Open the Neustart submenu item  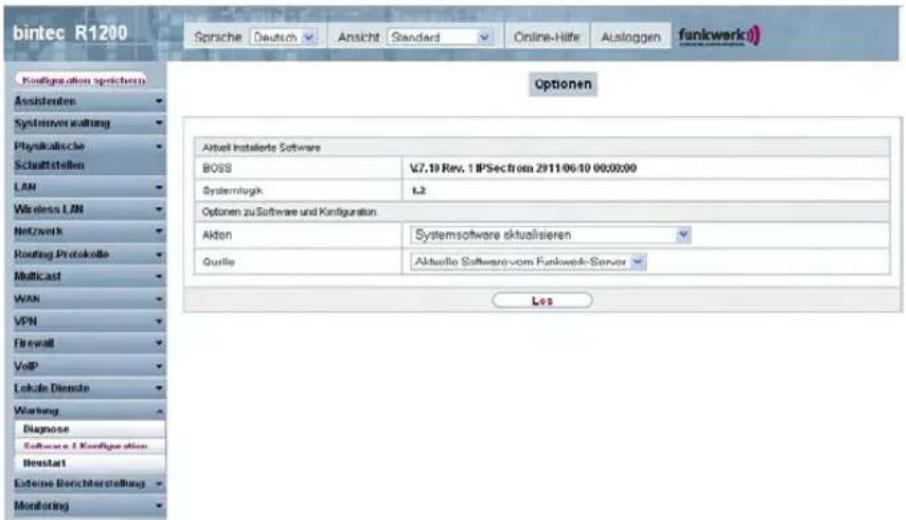tap(90, 463)
